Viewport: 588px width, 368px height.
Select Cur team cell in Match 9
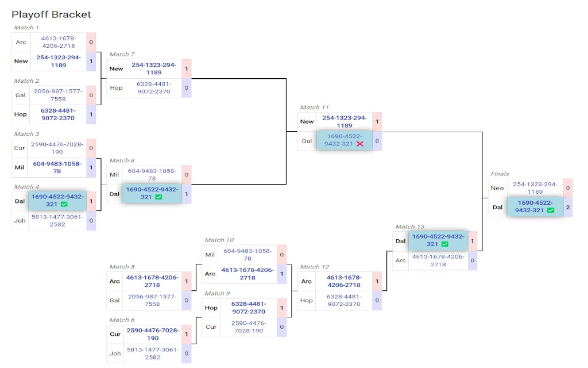click(211, 327)
